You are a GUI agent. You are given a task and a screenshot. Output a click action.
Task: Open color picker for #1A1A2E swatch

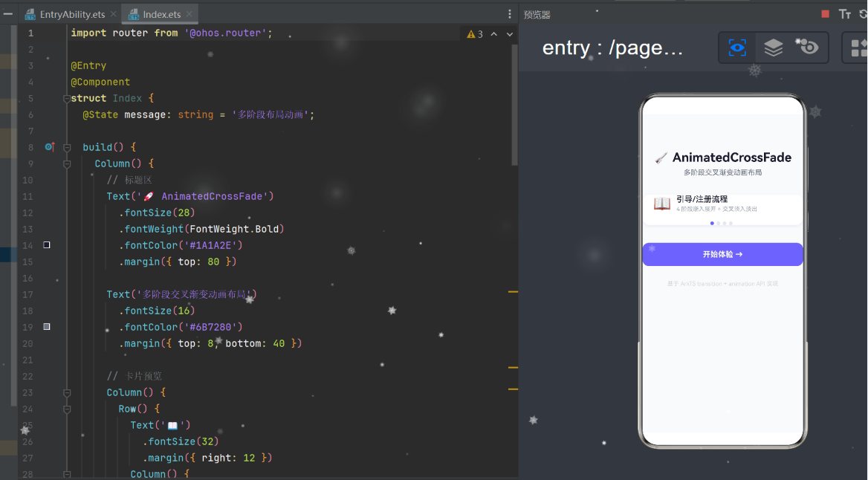[47, 244]
